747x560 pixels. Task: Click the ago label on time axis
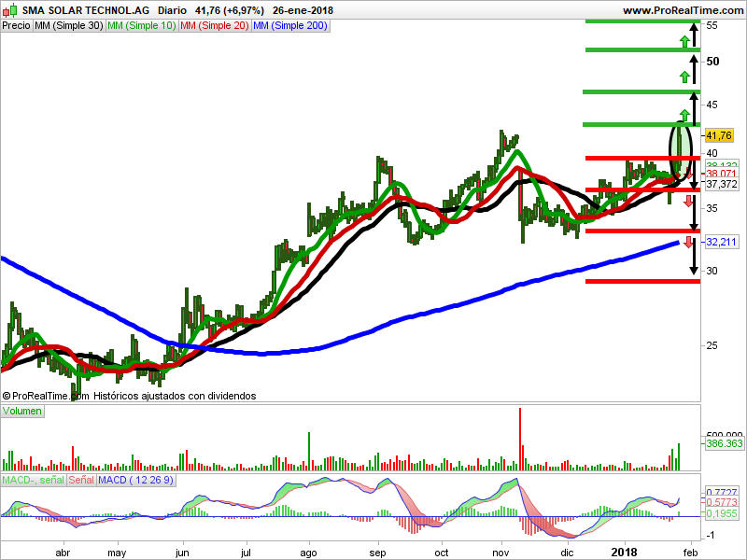(x=309, y=553)
